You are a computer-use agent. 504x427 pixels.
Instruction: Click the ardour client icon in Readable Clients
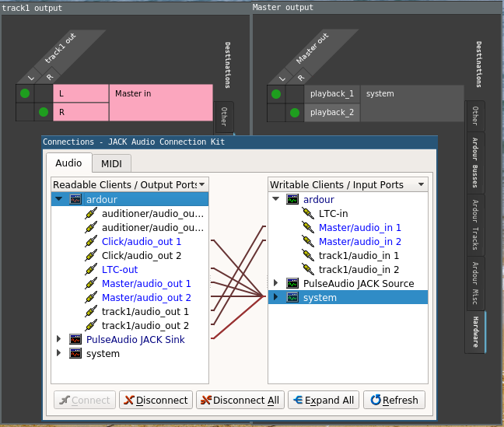coord(75,199)
